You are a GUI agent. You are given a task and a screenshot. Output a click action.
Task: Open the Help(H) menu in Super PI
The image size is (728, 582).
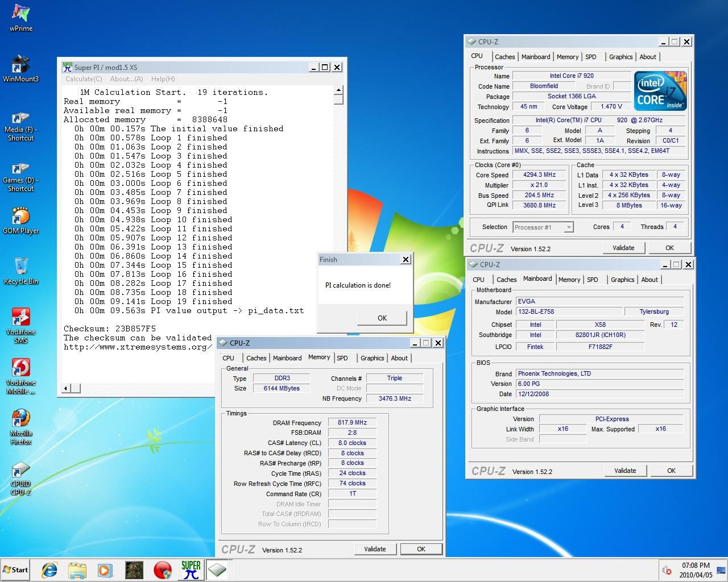pyautogui.click(x=163, y=79)
